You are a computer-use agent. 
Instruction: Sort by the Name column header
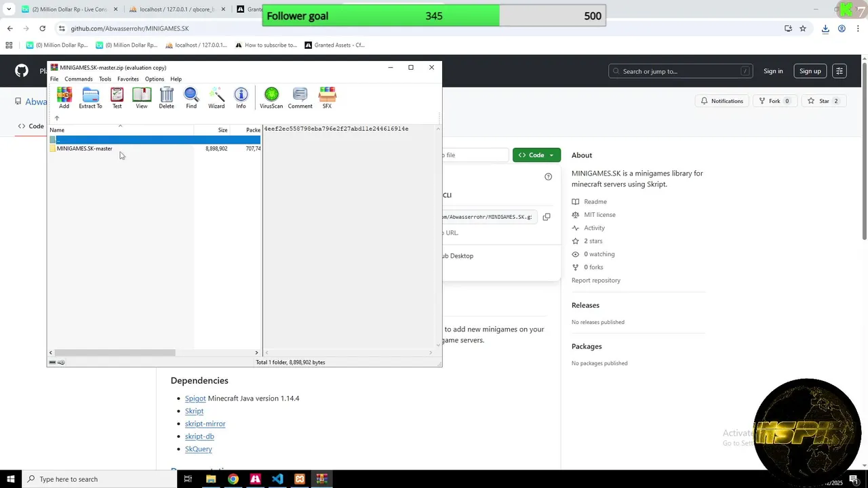point(121,130)
